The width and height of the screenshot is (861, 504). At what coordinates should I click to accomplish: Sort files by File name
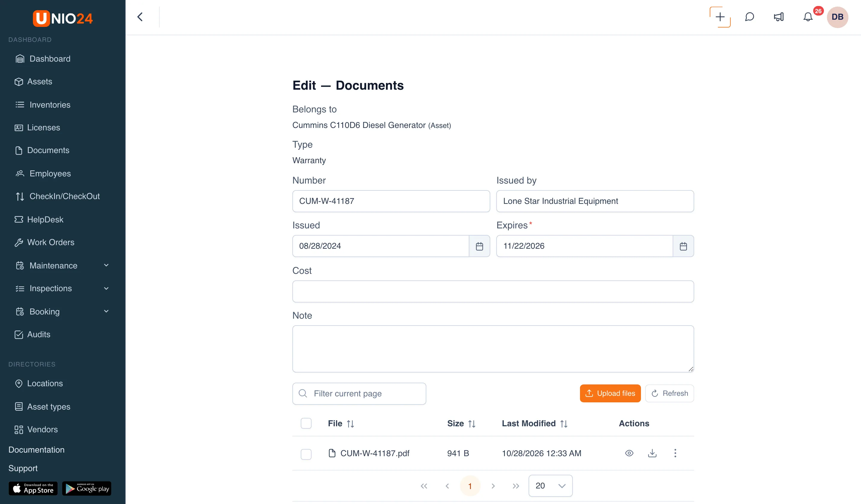[x=350, y=424]
